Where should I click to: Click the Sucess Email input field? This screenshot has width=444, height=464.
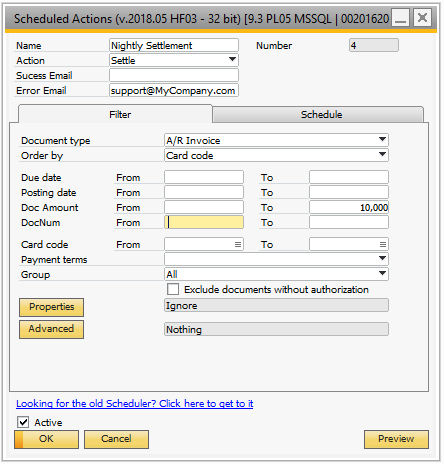click(174, 75)
